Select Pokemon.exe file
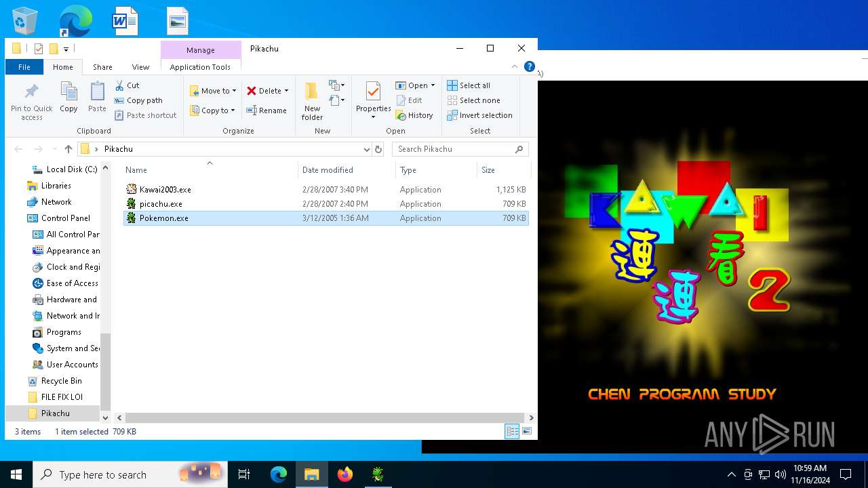The image size is (868, 488). click(x=325, y=218)
